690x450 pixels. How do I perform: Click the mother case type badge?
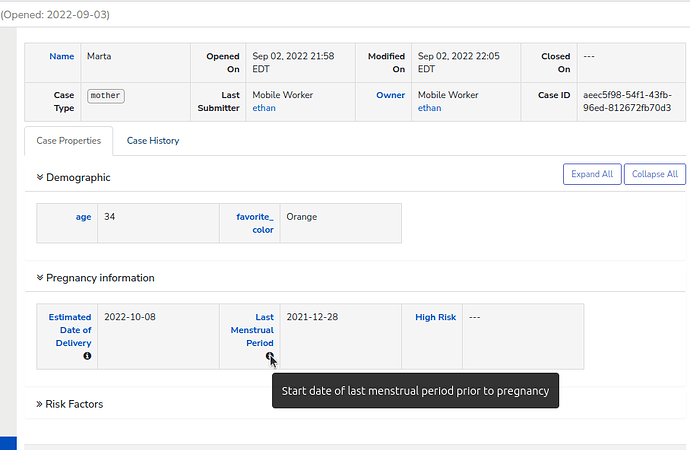point(105,96)
